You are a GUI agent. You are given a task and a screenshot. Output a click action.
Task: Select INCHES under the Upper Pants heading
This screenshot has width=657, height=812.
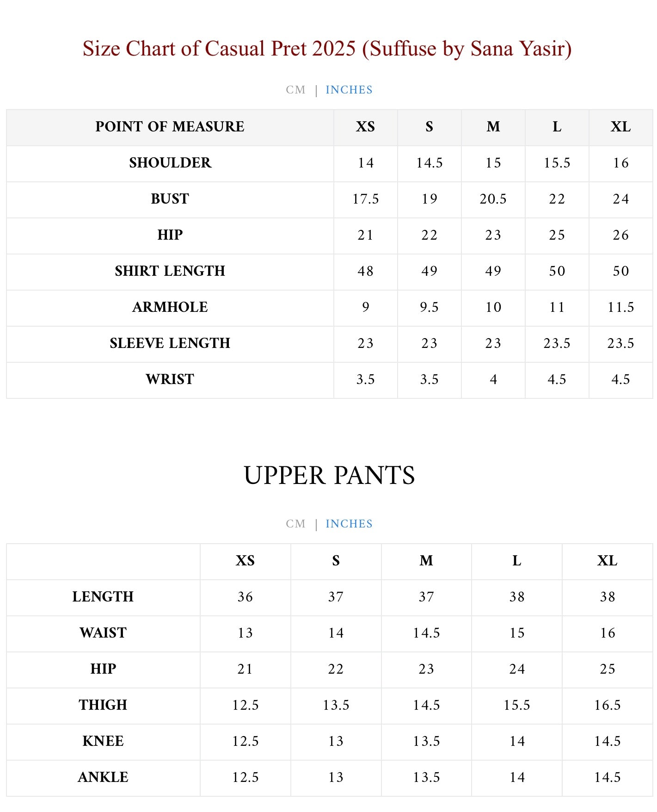349,524
